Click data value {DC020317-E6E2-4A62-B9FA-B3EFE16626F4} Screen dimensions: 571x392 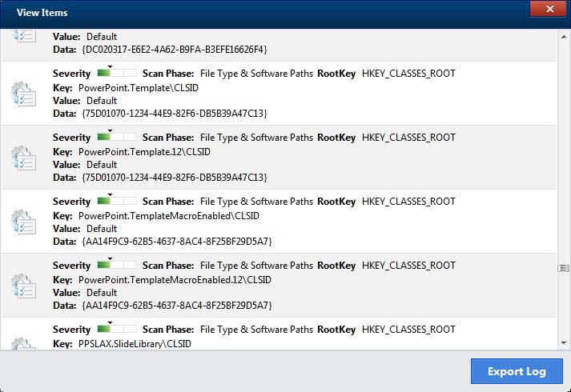(x=174, y=50)
